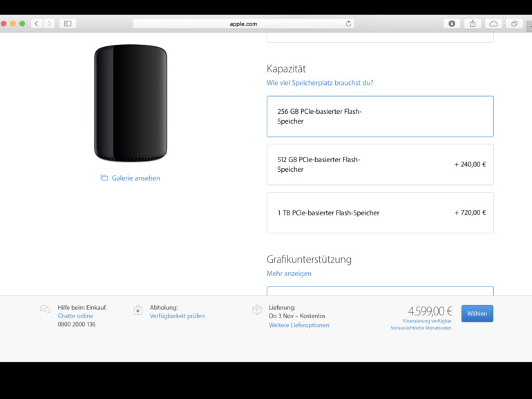Image resolution: width=532 pixels, height=399 pixels.
Task: Click the Chatte online link
Action: pyautogui.click(x=75, y=316)
